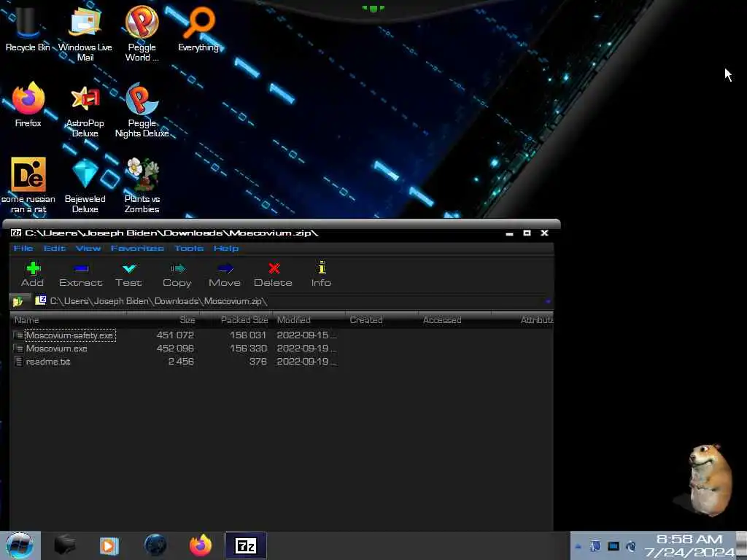Click the taskbar clock showing 8:58 AM
Viewport: 747px width, 560px height.
point(689,546)
